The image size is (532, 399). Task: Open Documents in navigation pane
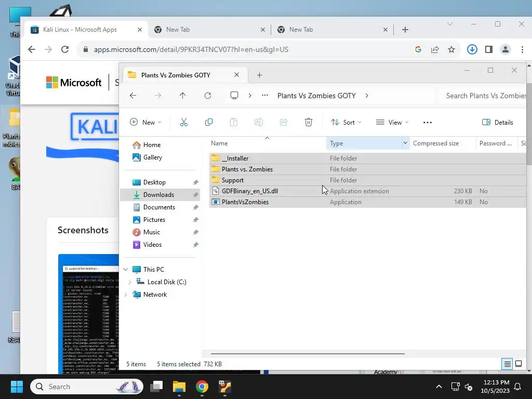[160, 207]
